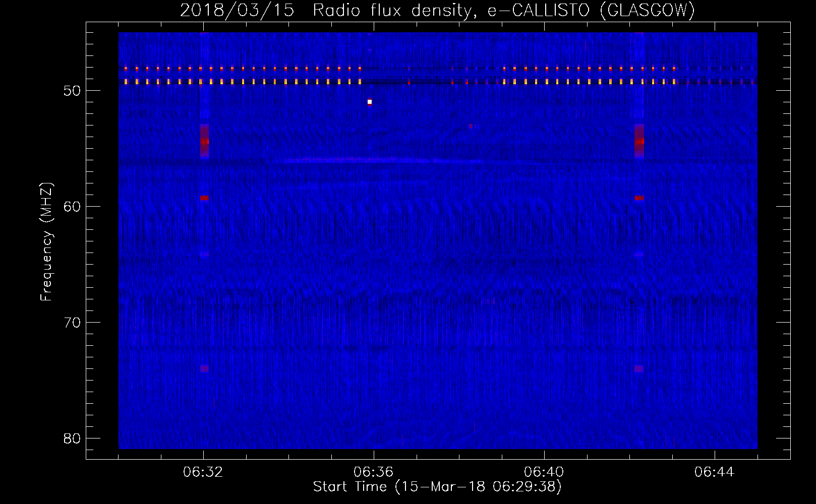Click the 70 MHz y-axis tick label
Screen dimensions: 816x504
point(72,323)
